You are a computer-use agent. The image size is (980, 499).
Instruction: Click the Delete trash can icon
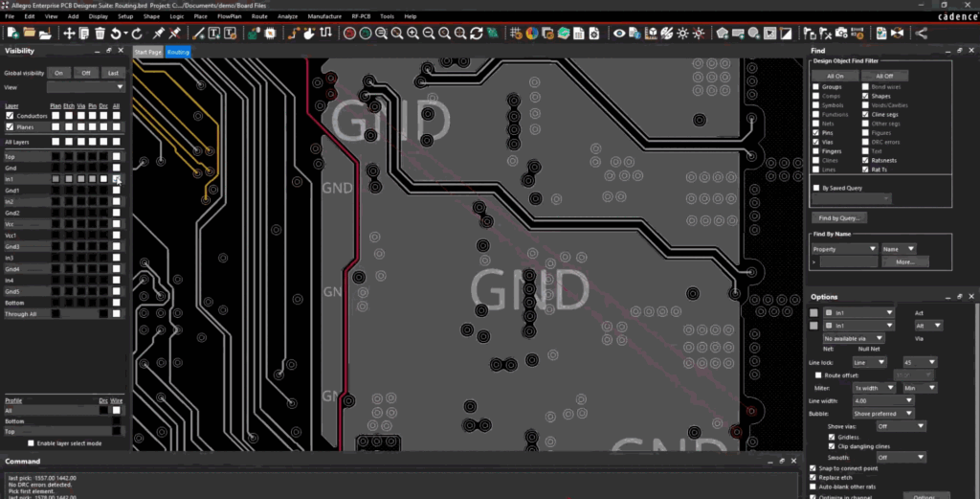click(x=100, y=34)
